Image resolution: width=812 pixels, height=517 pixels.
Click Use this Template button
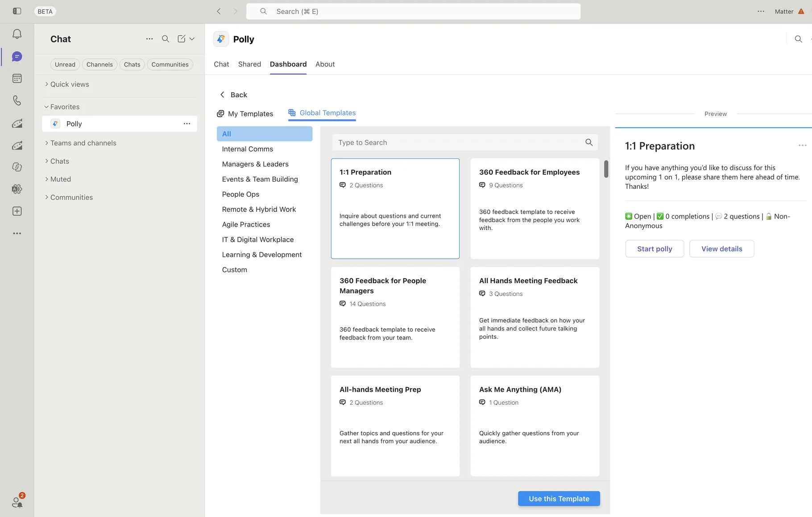(x=559, y=499)
